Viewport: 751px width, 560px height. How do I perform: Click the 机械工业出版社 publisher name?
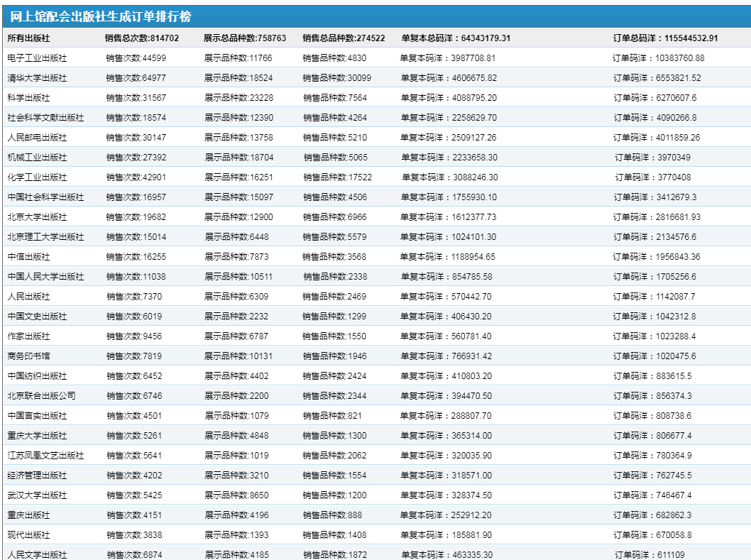click(x=37, y=158)
